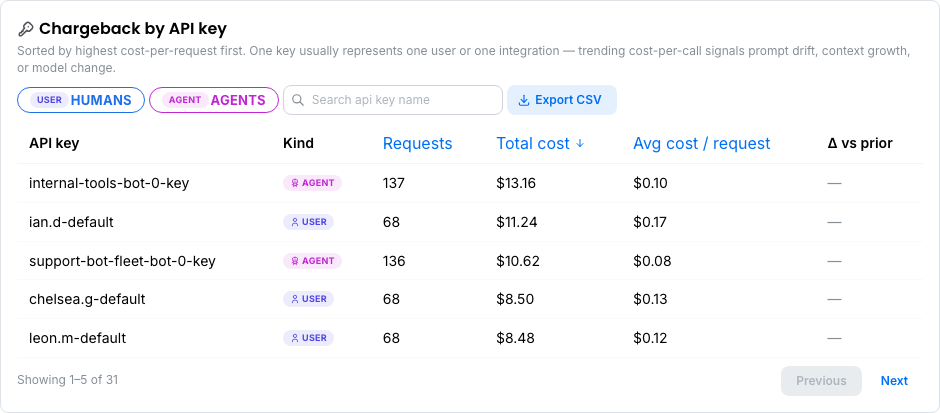Focus the Search api key name field

coord(393,100)
